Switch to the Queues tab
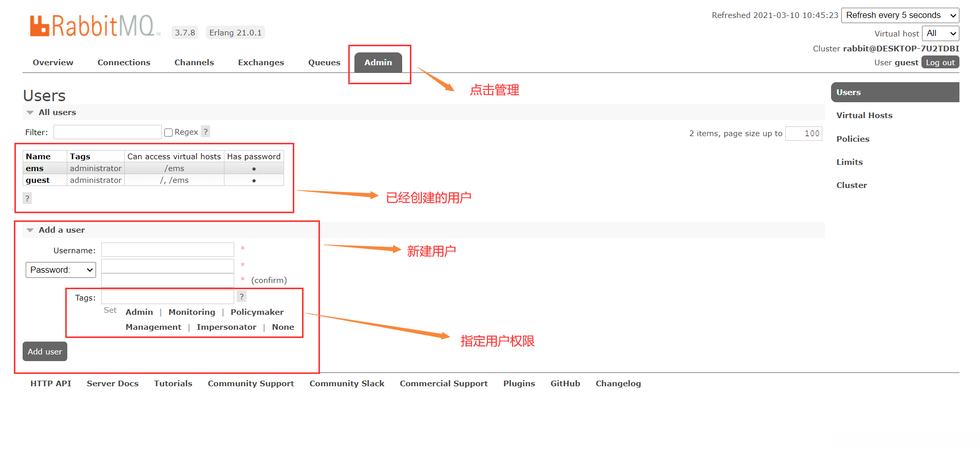 pos(324,63)
